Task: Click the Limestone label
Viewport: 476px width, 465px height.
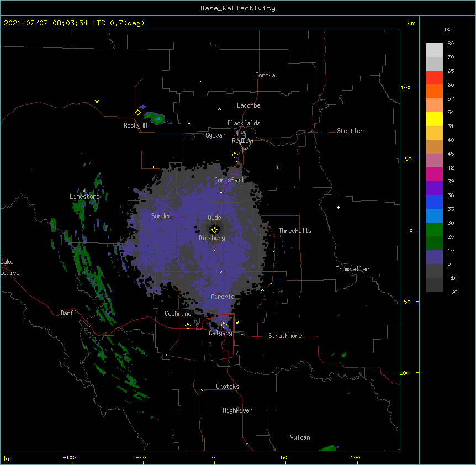Action: [x=84, y=197]
